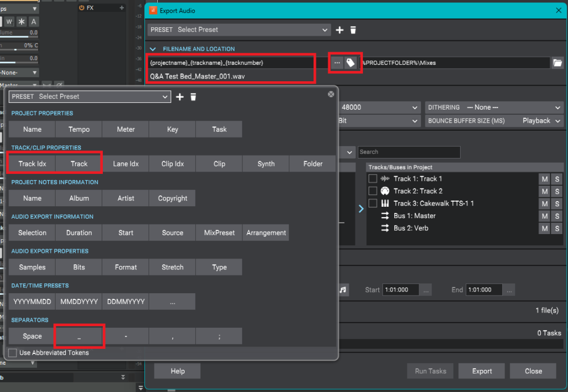This screenshot has height=392, width=568.
Task: Click the Run Tasks button
Action: tap(431, 371)
